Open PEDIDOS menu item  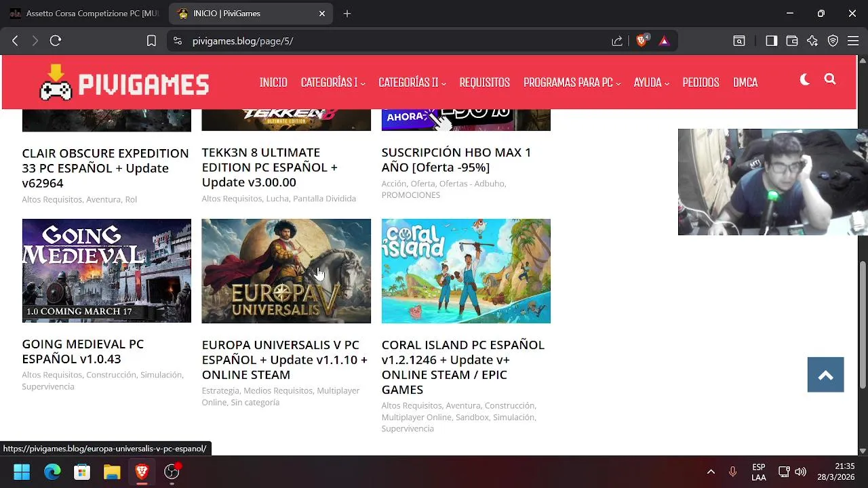pos(701,82)
